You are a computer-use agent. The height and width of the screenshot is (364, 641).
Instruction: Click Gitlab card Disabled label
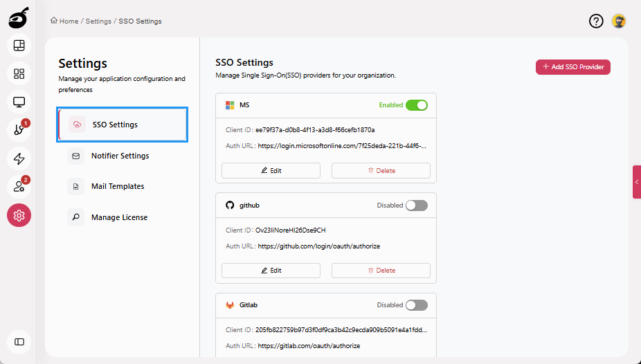tap(390, 305)
